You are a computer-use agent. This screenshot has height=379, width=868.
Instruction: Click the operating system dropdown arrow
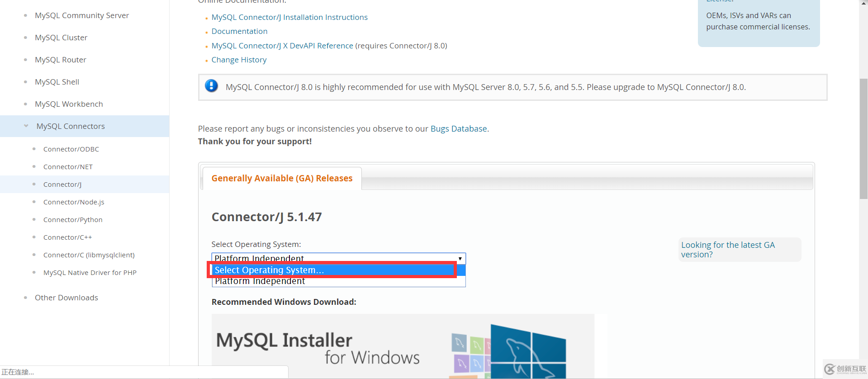[460, 259]
